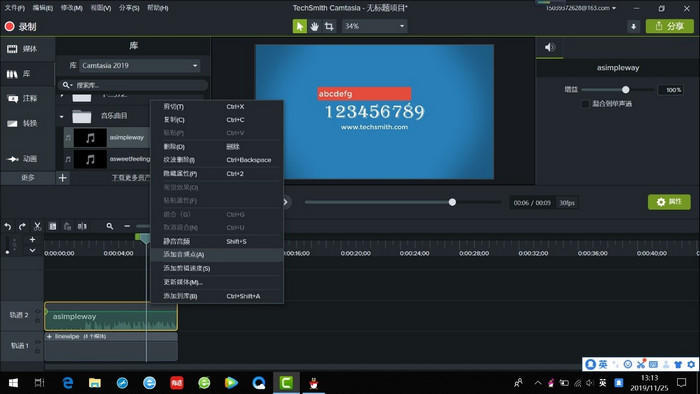This screenshot has width=700, height=394.
Task: Select 添加到库(B) in context menu
Action: pos(217,296)
